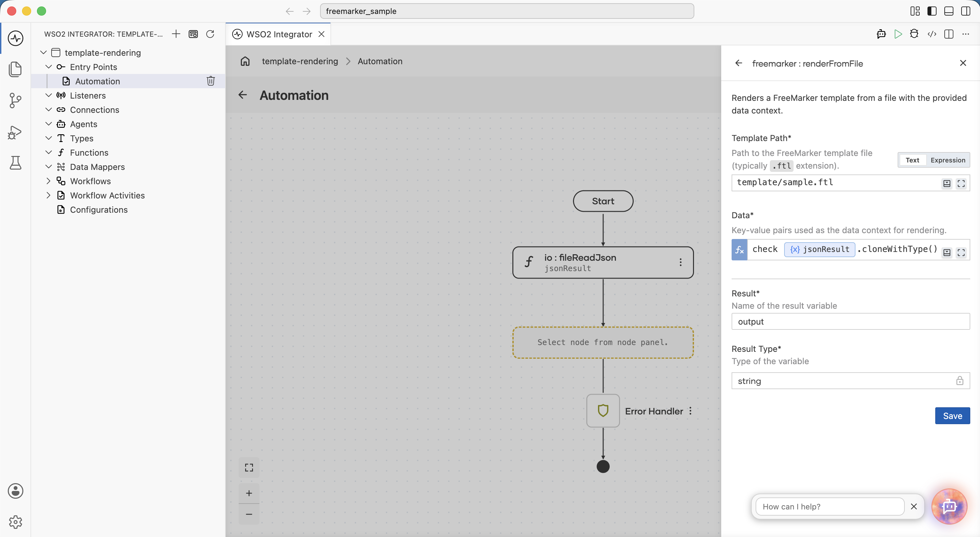Screen dimensions: 980x537
Task: Open Source Control view icon
Action: [16, 101]
